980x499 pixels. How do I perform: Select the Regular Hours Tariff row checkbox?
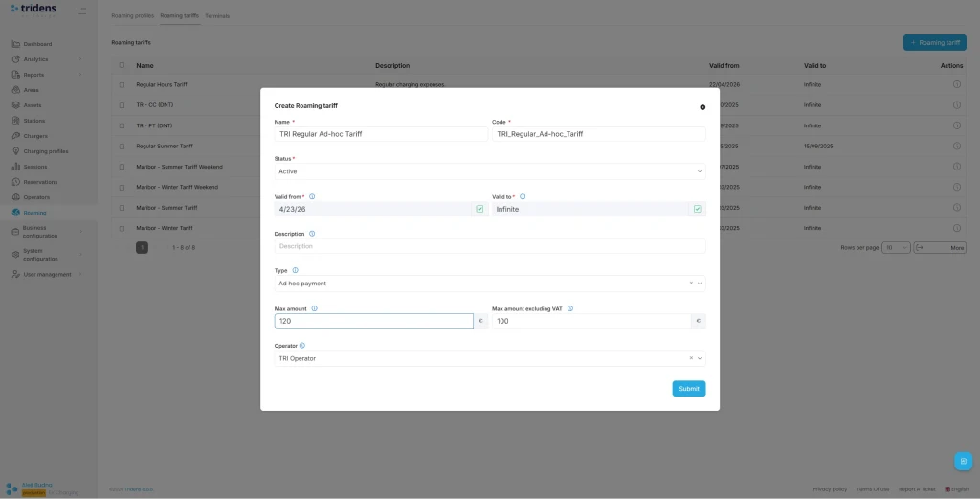pos(122,84)
